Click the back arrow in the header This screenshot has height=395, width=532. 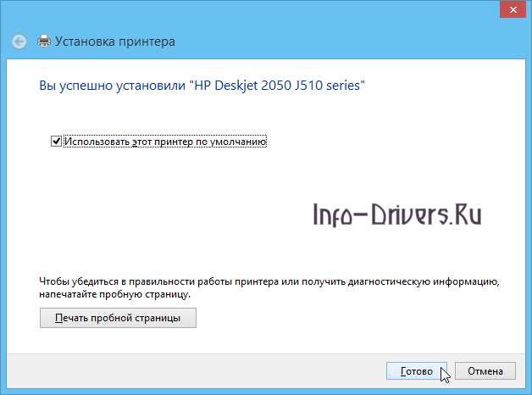(19, 41)
